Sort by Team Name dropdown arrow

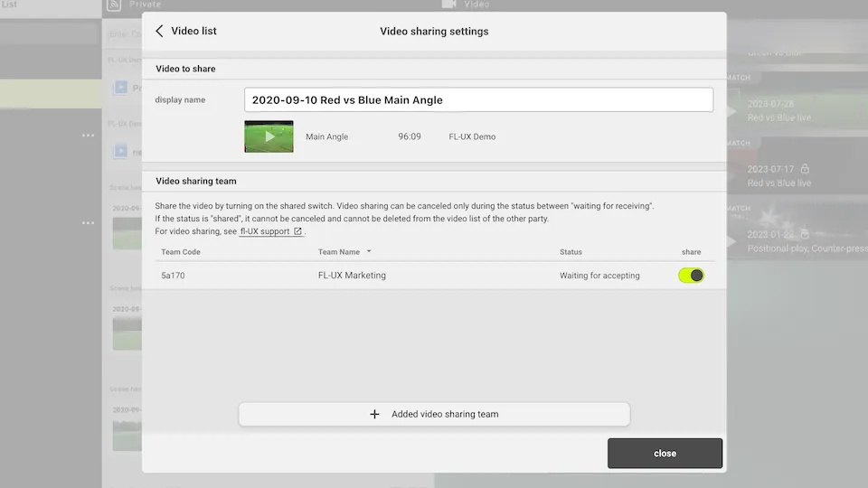[x=369, y=252]
